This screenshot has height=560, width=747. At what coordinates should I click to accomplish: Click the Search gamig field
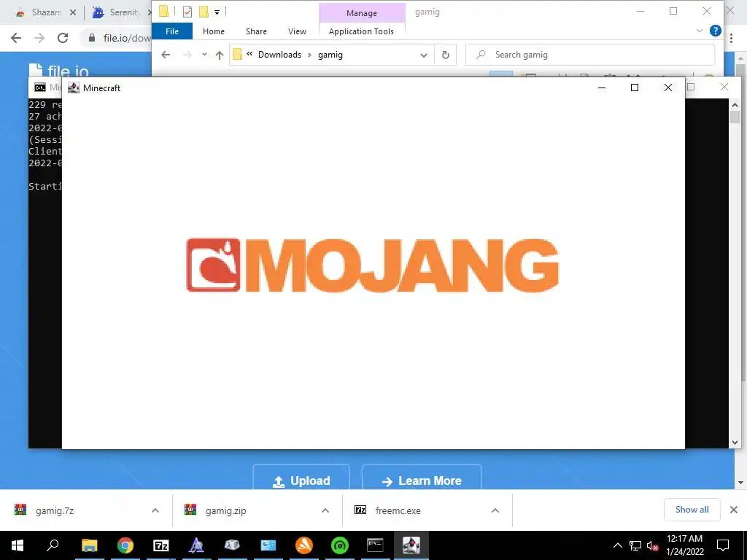point(589,55)
